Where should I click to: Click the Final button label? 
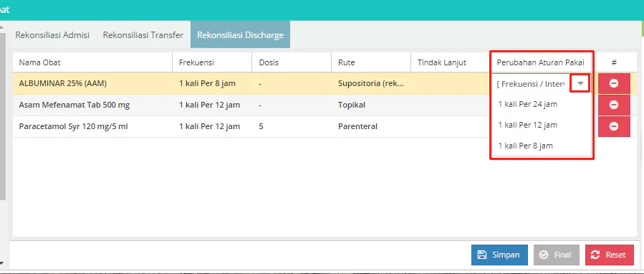point(562,255)
